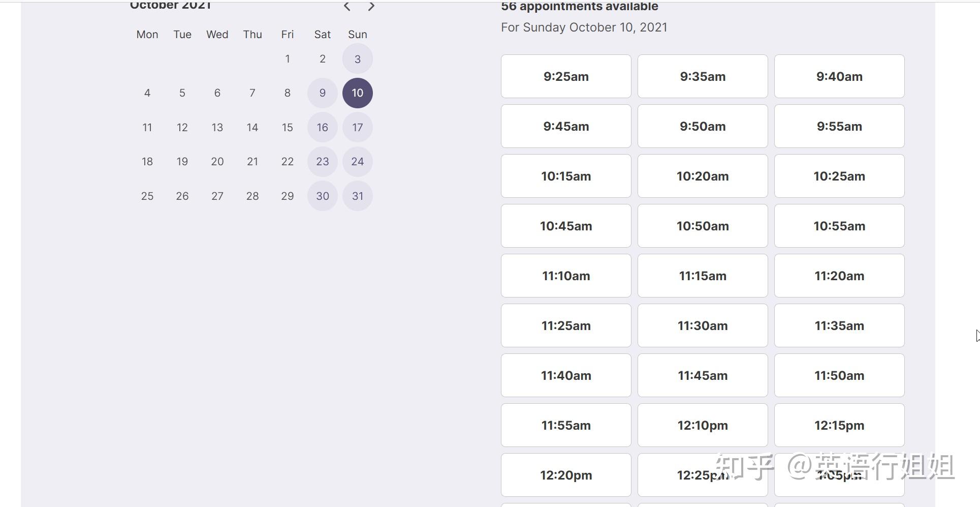980x507 pixels.
Task: Choose the 9:50am appointment
Action: click(x=703, y=126)
